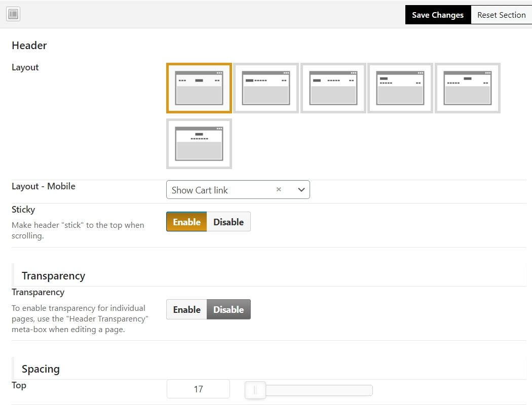The width and height of the screenshot is (532, 405).
Task: Click the Transparency section heading
Action: (x=54, y=276)
